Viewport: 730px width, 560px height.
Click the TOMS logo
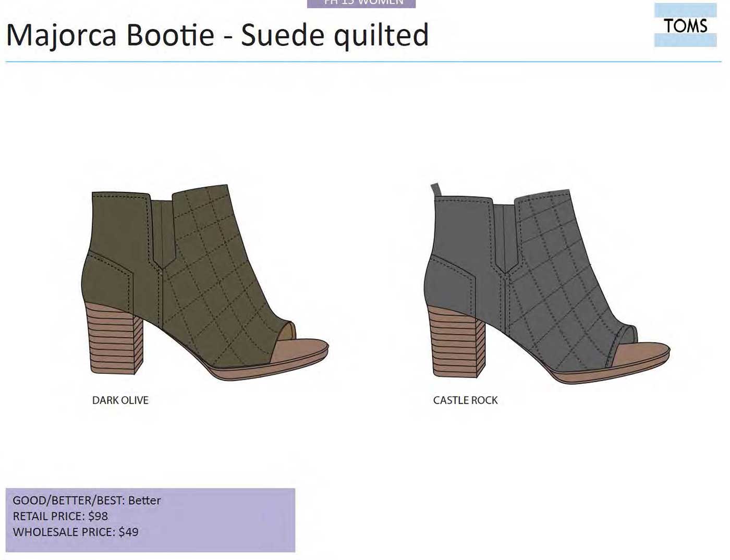(685, 25)
